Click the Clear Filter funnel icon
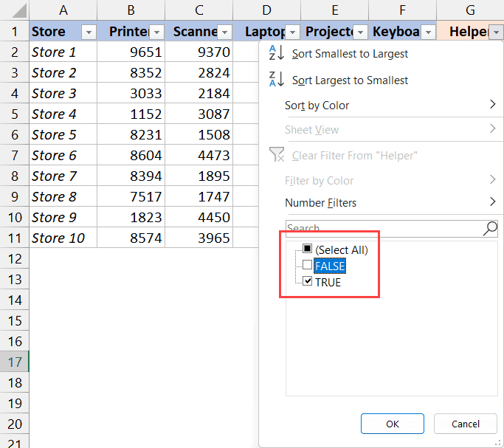The width and height of the screenshot is (504, 448). (x=277, y=155)
